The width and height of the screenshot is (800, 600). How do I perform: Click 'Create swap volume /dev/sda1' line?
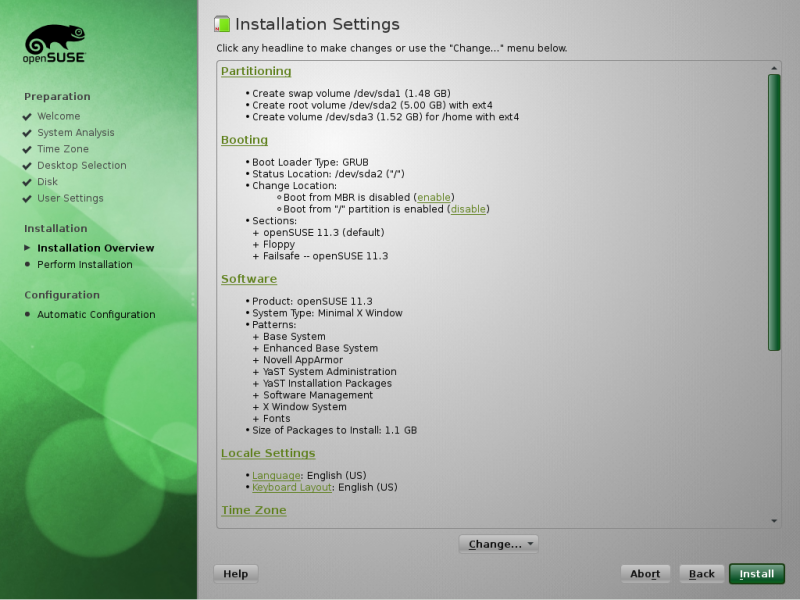(x=351, y=93)
